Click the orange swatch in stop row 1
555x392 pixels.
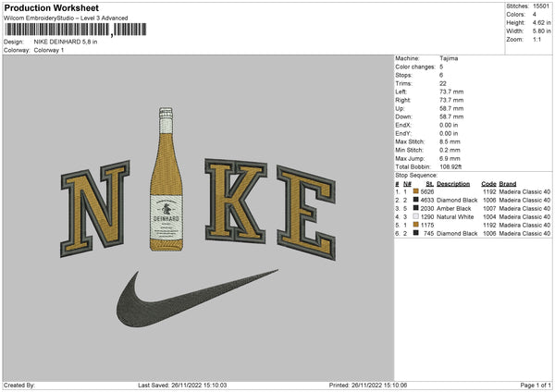coord(416,191)
